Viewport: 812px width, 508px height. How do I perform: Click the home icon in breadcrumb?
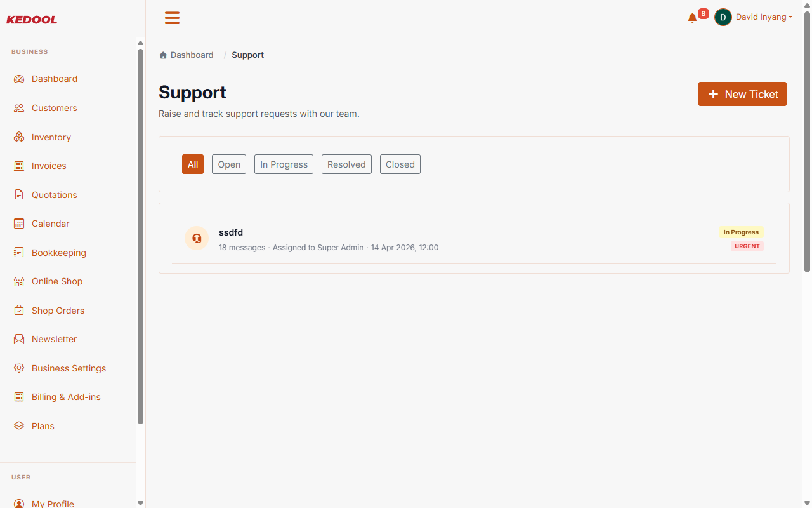pyautogui.click(x=163, y=55)
